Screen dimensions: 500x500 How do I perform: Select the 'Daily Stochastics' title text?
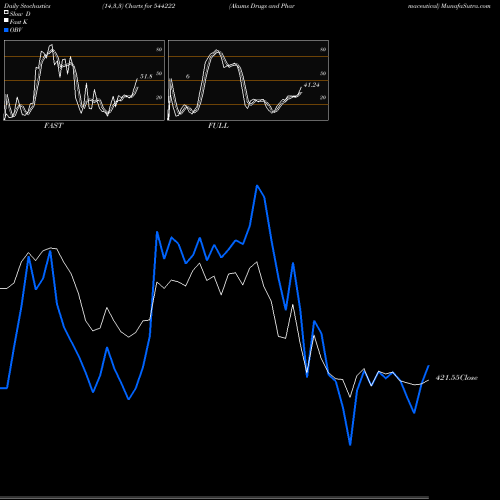pos(27,6)
